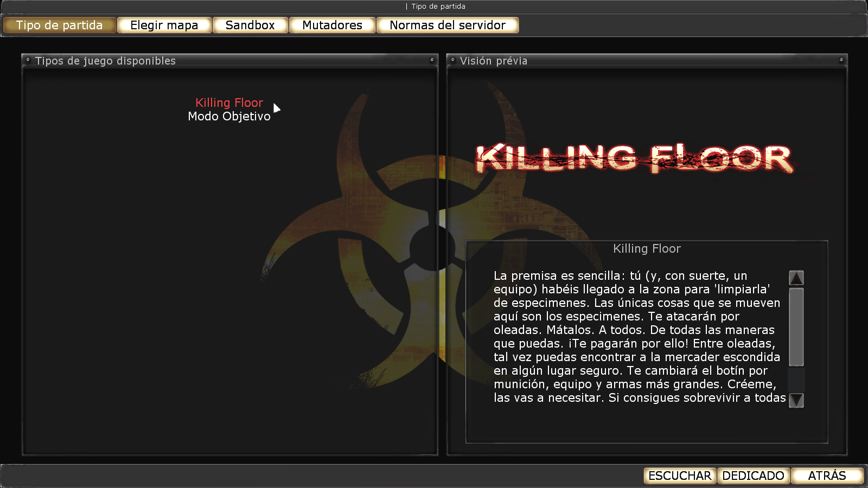This screenshot has height=488, width=868.
Task: Click the ESCUCHAR button
Action: (x=680, y=476)
